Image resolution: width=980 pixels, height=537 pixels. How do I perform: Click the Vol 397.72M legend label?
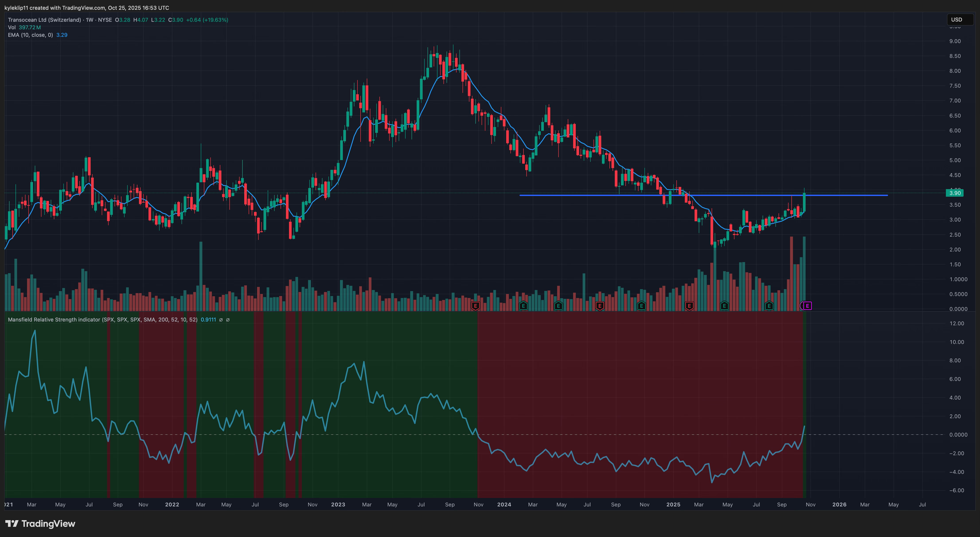point(24,27)
